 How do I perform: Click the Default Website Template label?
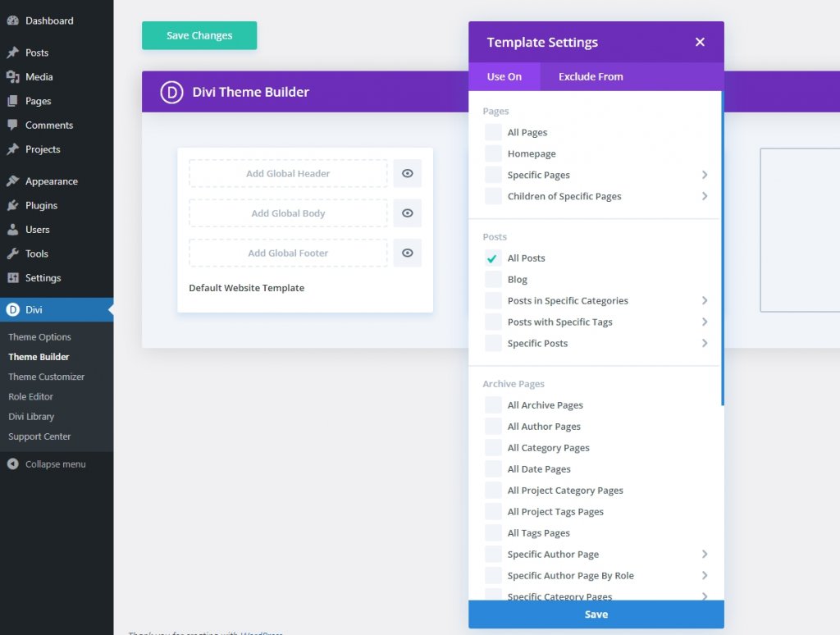point(246,288)
